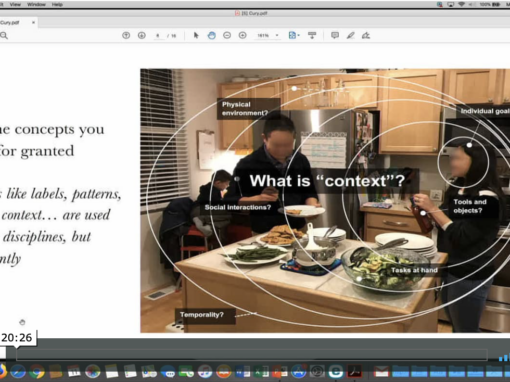Click the "Individual goals" label
Viewport: 510px width, 382px height.
tap(485, 111)
